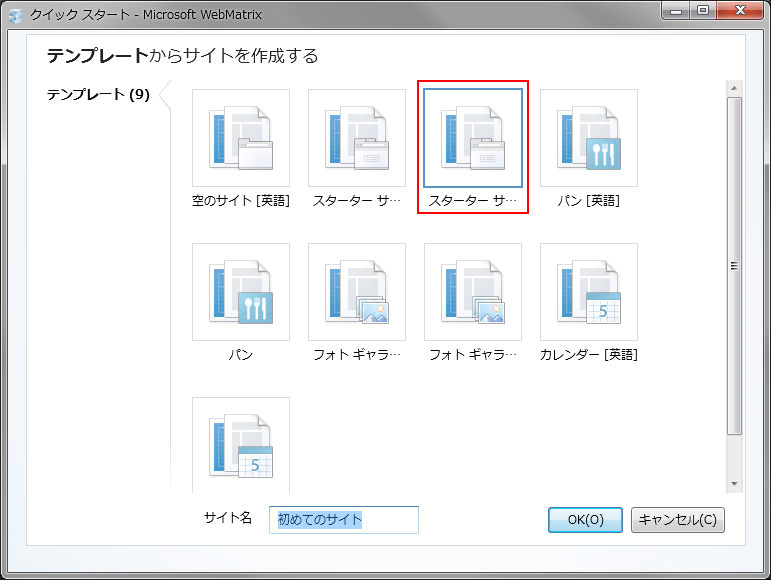
Task: Select the パン template icon without [英語]
Action: pyautogui.click(x=241, y=292)
